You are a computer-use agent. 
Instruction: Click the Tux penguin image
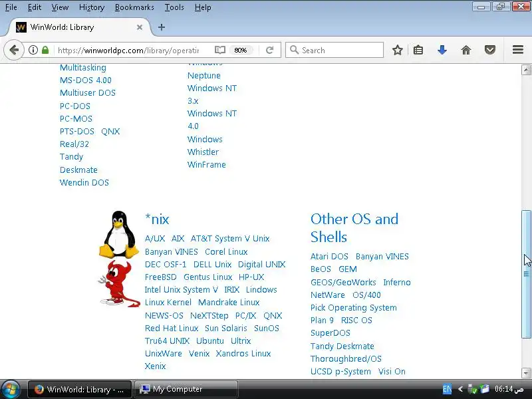119,234
